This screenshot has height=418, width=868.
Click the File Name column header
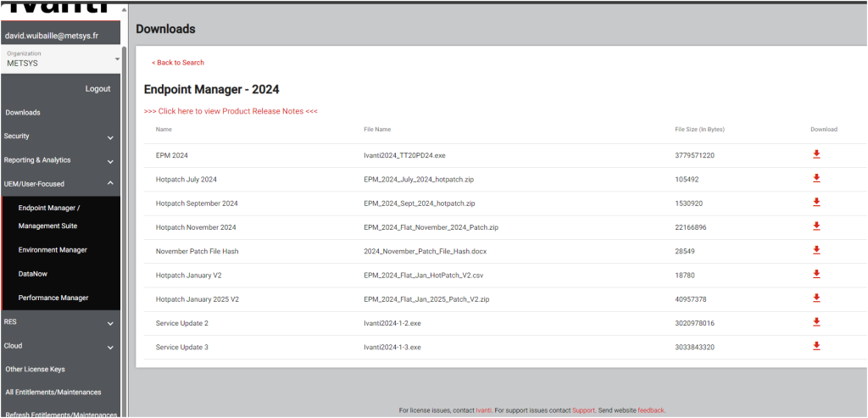click(x=377, y=130)
